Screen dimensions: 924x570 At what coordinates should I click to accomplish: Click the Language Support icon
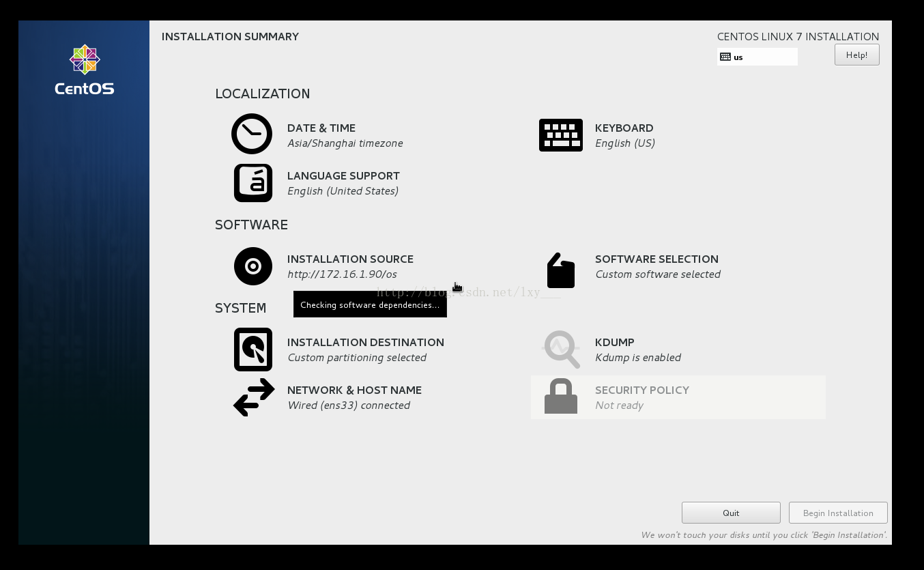tap(253, 183)
